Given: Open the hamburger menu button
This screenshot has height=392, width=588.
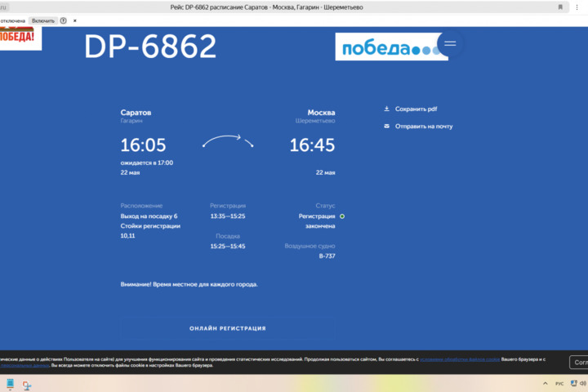Looking at the screenshot, I should (x=450, y=44).
